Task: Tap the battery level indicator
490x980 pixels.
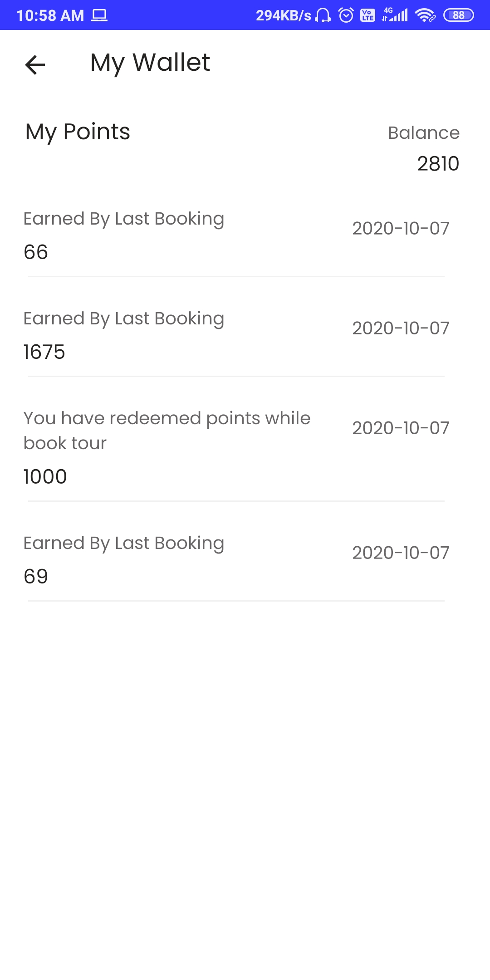Action: point(458,15)
